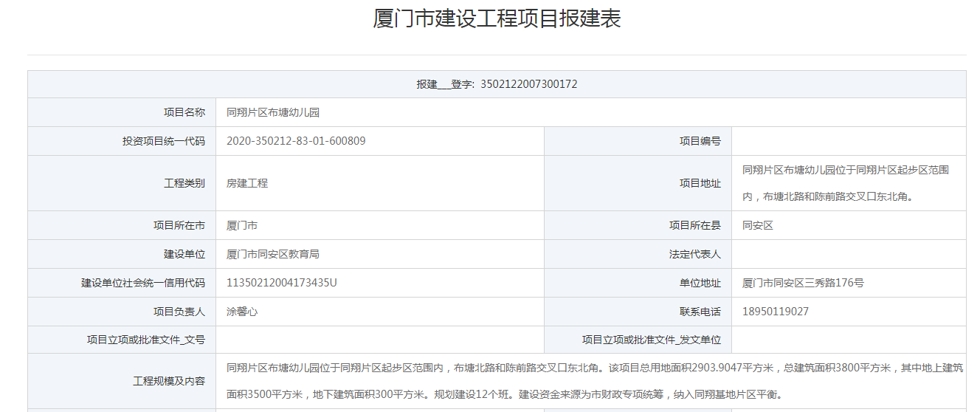This screenshot has width=980, height=412.
Task: Select the 厦门市同安区教育局 value
Action: (x=273, y=254)
